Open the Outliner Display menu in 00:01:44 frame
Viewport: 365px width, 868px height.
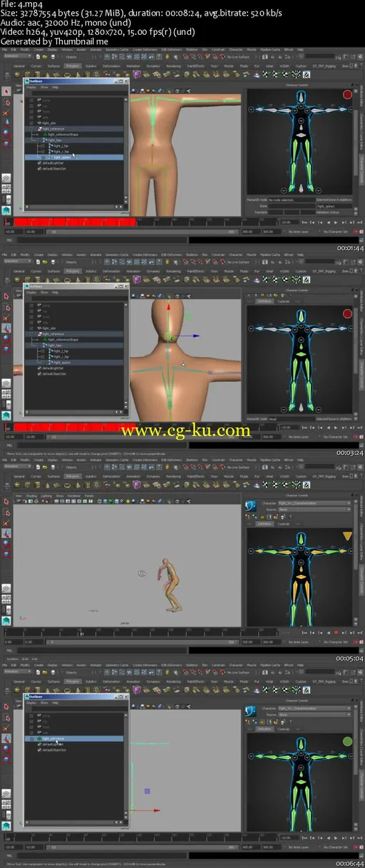[31, 87]
